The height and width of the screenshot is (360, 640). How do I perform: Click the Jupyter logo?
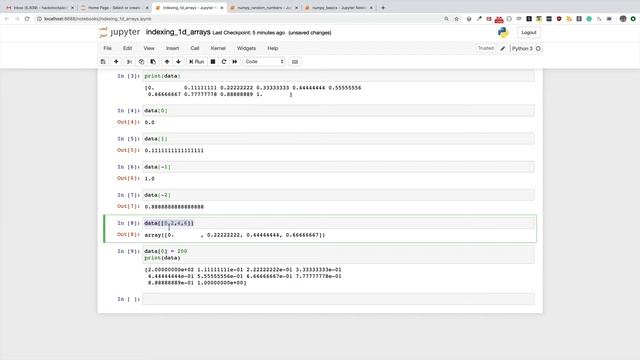(x=119, y=32)
